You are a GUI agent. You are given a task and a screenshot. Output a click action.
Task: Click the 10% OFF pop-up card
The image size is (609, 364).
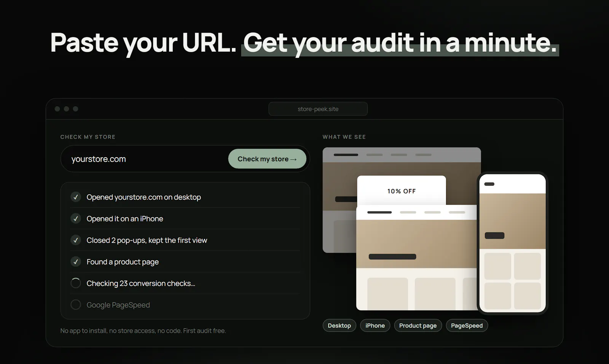point(401,190)
